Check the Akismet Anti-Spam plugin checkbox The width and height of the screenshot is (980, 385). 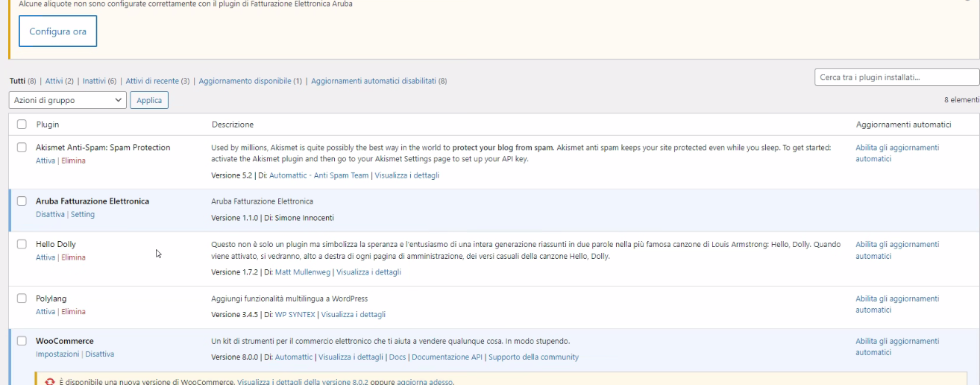click(x=22, y=147)
